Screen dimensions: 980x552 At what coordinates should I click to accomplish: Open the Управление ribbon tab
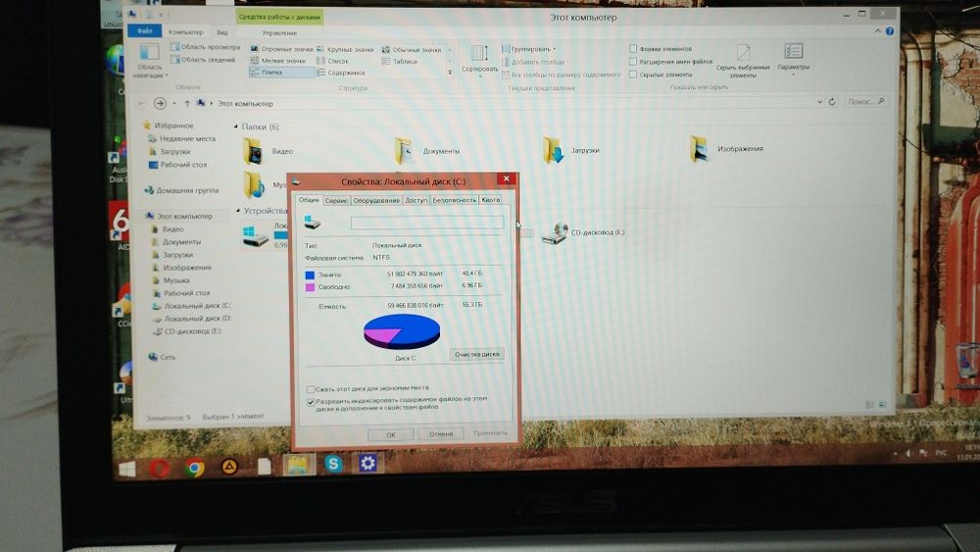(x=279, y=33)
